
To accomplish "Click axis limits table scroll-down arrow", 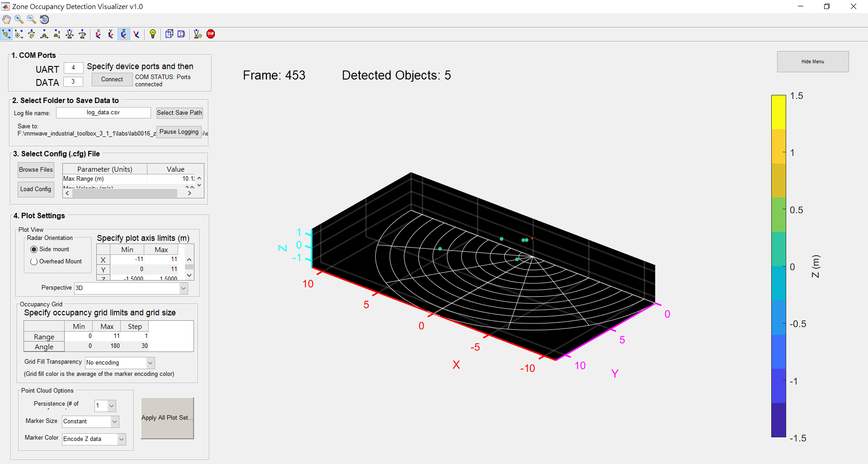I will [189, 275].
